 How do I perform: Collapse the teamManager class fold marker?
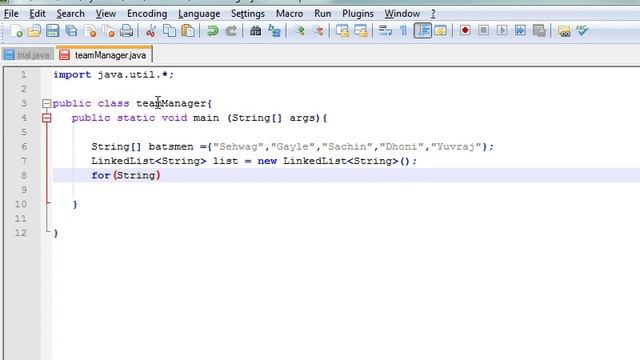(47, 104)
